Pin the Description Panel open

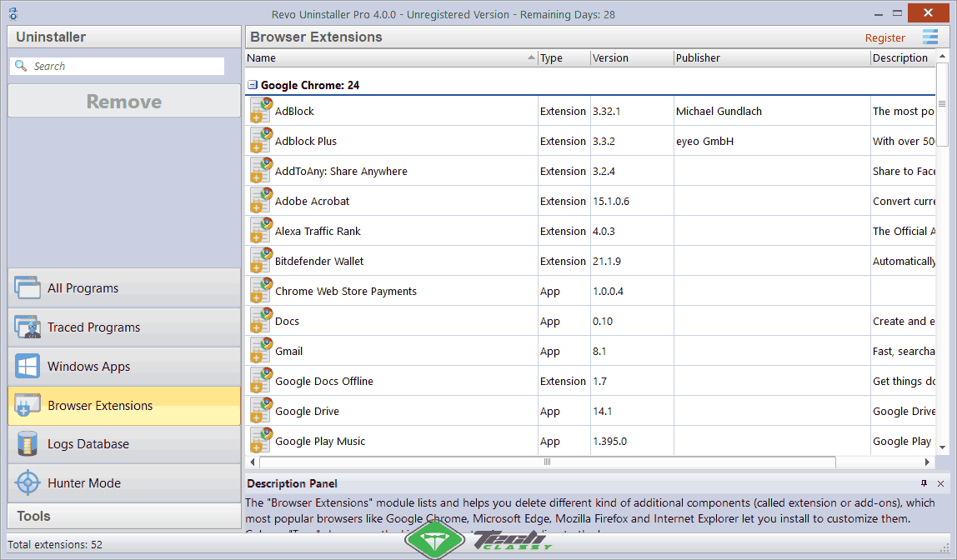[x=924, y=483]
